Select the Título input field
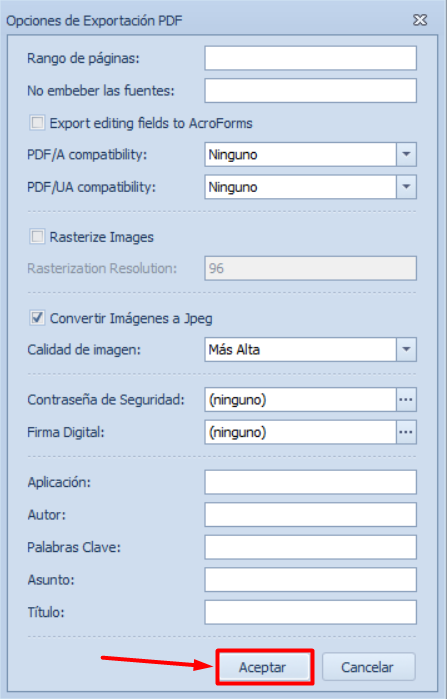The height and width of the screenshot is (699, 447). coord(311,612)
